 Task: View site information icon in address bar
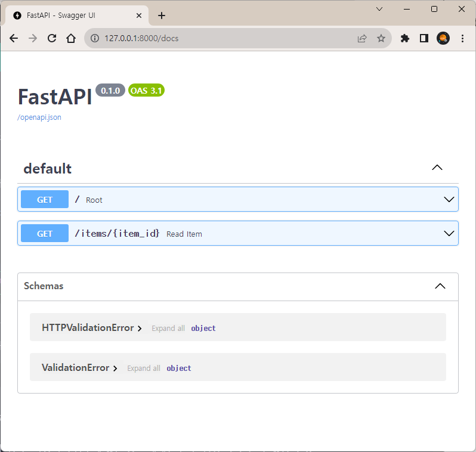95,38
